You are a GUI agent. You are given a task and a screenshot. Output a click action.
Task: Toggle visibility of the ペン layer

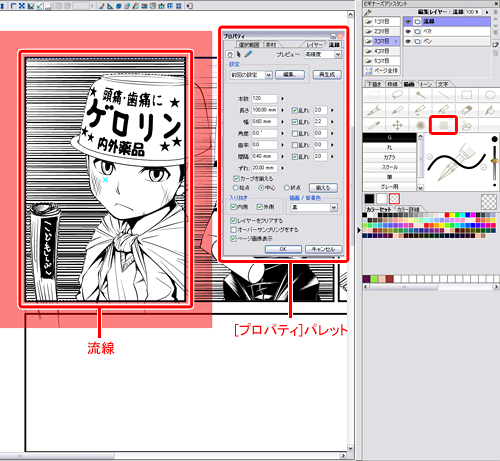click(x=408, y=42)
